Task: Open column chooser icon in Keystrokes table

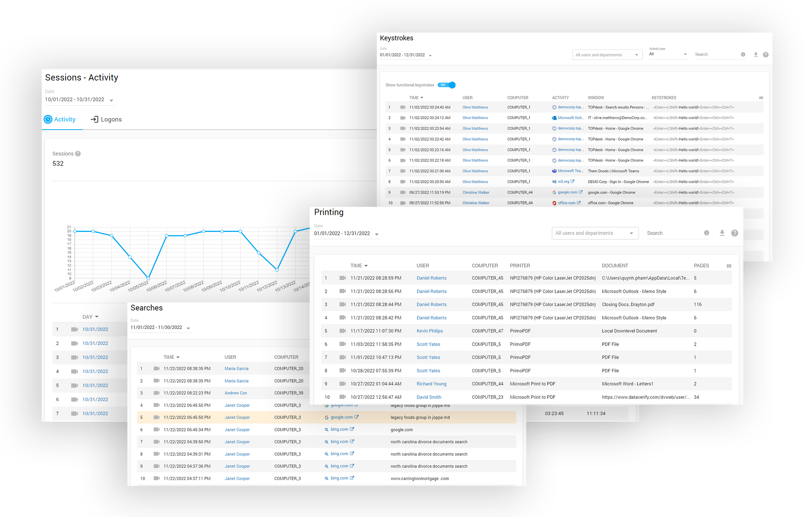Action: (x=761, y=98)
